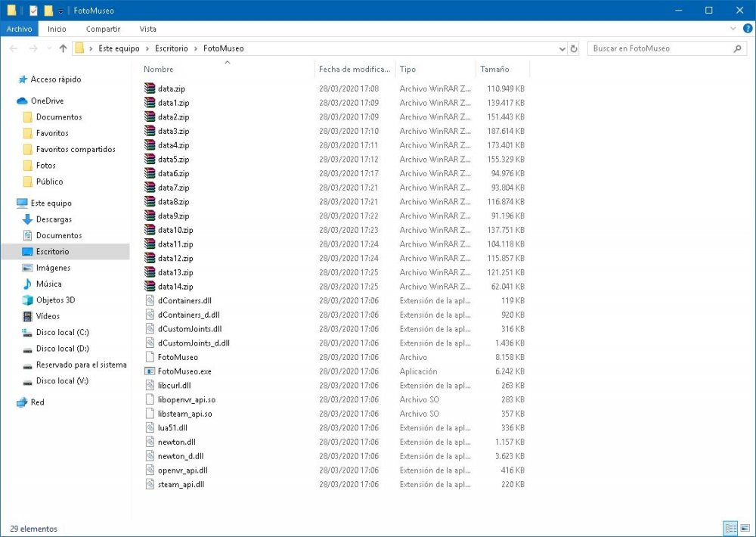Click Escritorio in the address breadcrumb
This screenshot has height=537, width=756.
pos(171,48)
